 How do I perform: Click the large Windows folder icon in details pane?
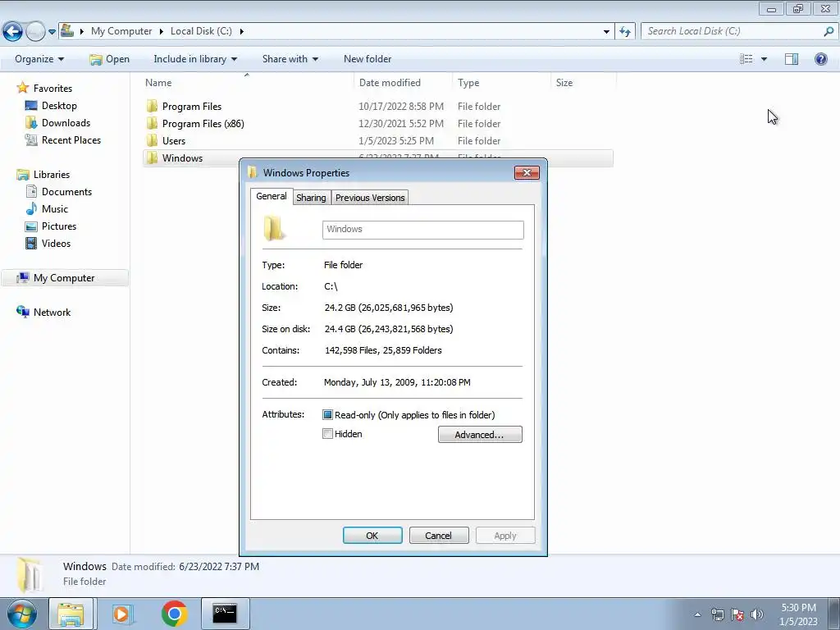(28, 575)
